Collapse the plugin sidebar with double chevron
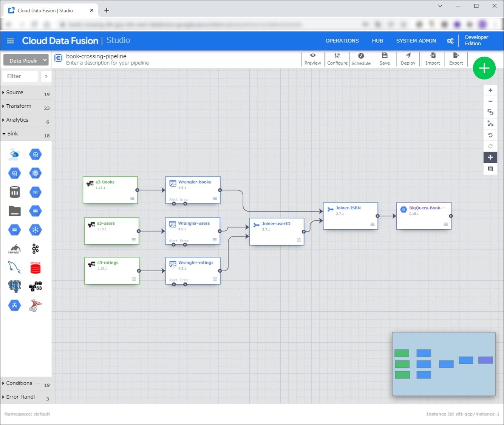 tap(46, 76)
